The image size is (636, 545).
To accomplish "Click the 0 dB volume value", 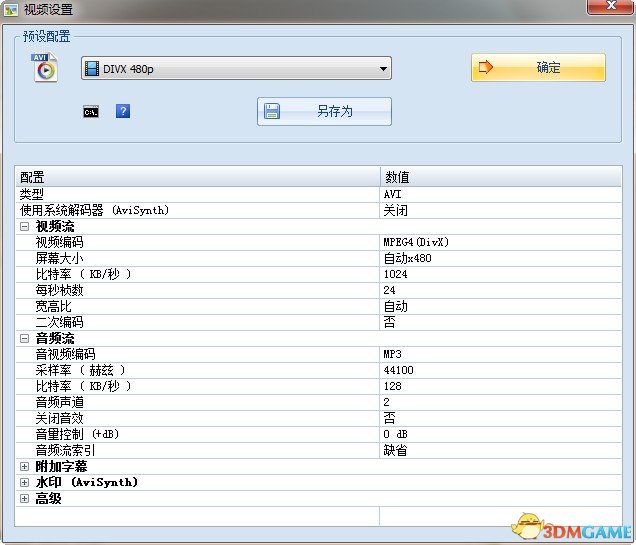I will (x=395, y=434).
